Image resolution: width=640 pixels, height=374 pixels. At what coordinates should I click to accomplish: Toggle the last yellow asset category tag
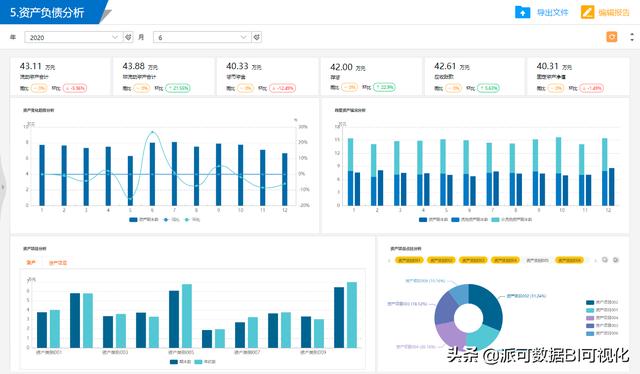click(x=569, y=260)
